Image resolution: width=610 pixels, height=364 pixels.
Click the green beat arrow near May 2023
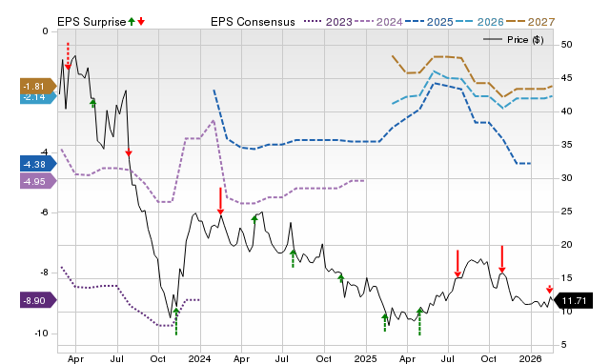pyautogui.click(x=92, y=103)
